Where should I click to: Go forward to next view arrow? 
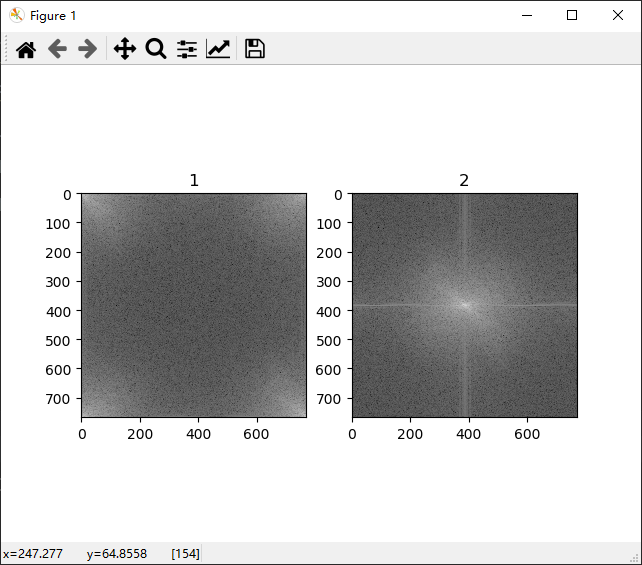tap(88, 49)
